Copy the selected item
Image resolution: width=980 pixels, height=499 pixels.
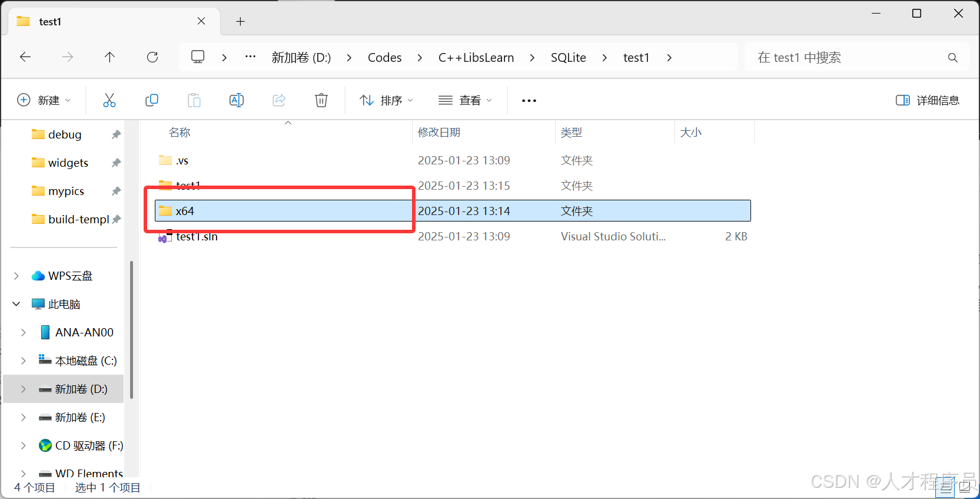pos(152,100)
